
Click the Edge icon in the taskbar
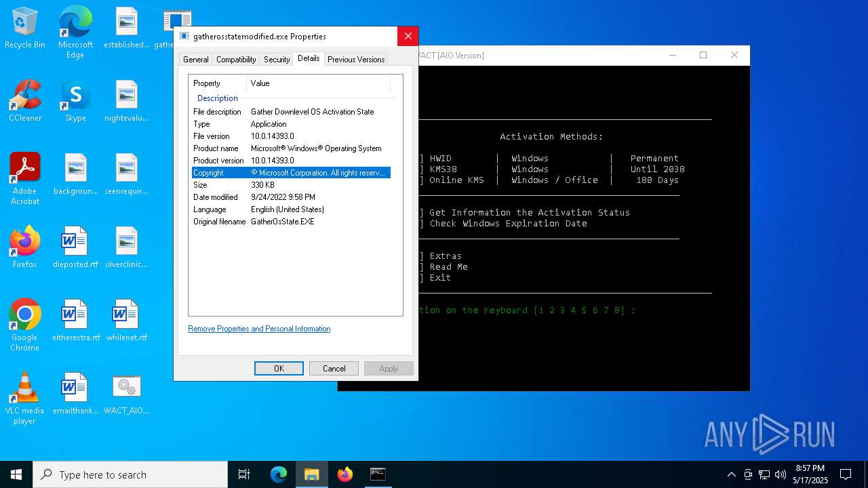click(x=279, y=474)
